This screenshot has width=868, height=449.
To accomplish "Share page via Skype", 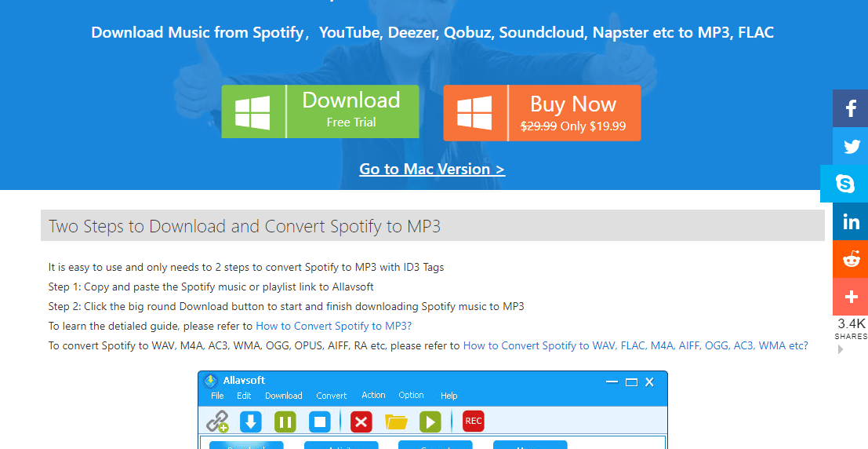I will point(844,184).
